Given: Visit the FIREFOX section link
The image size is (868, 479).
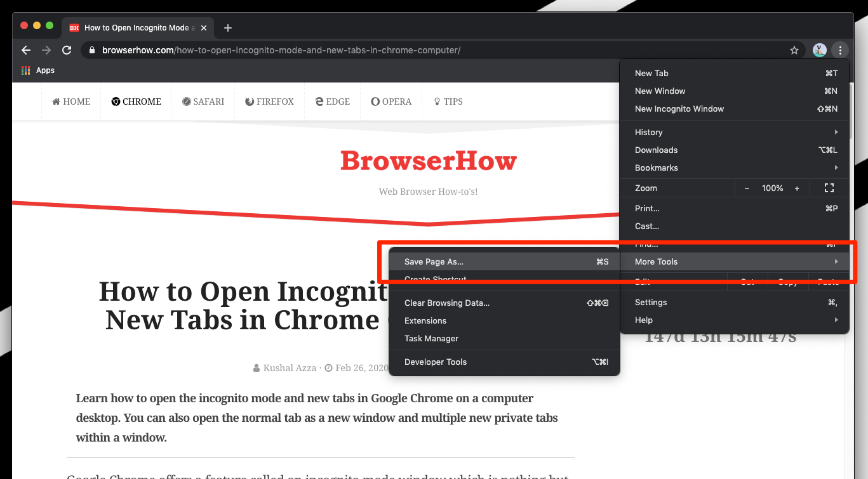Looking at the screenshot, I should pos(270,102).
